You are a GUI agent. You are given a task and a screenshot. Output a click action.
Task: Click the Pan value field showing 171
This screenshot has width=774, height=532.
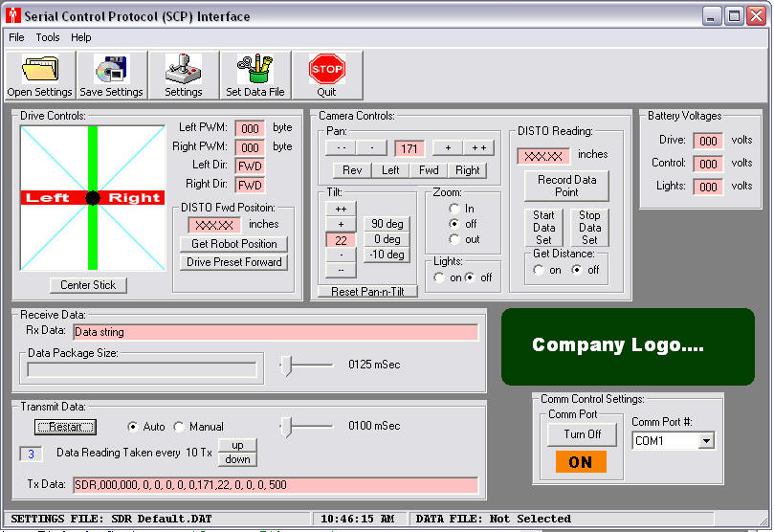(x=409, y=148)
